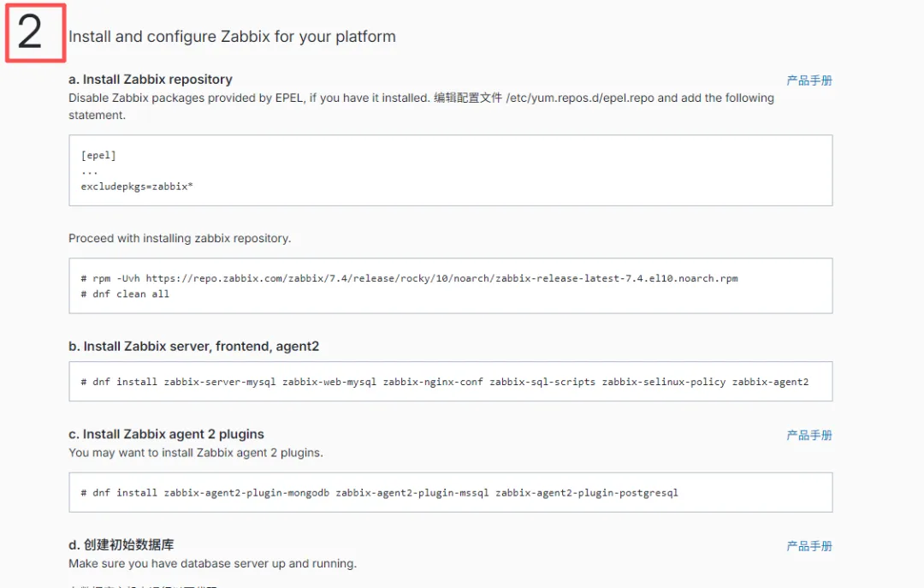
Task: Click heading 'c. Install Zabbix agent 2 plugins'
Action: click(166, 434)
